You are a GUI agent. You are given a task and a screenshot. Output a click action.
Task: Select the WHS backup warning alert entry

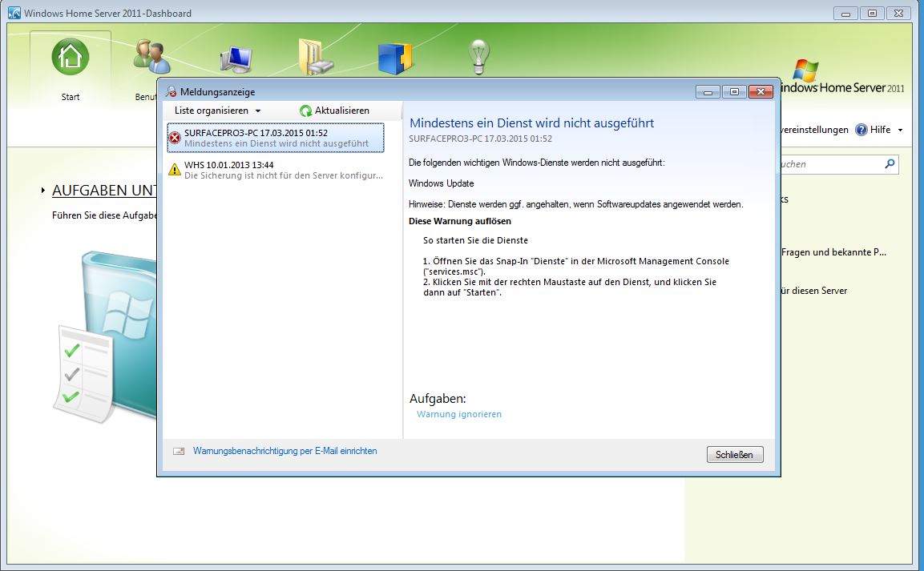point(276,170)
